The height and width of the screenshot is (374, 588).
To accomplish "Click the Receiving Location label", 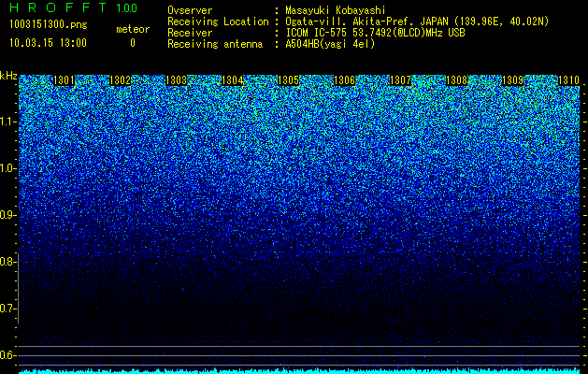I will [x=218, y=22].
